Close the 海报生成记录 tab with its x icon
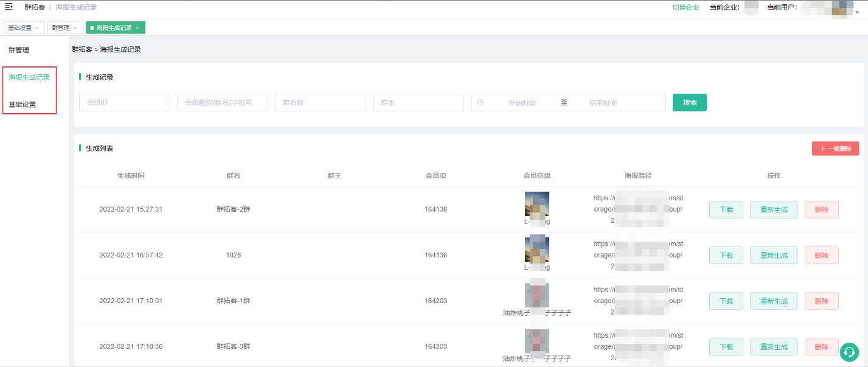 click(137, 28)
